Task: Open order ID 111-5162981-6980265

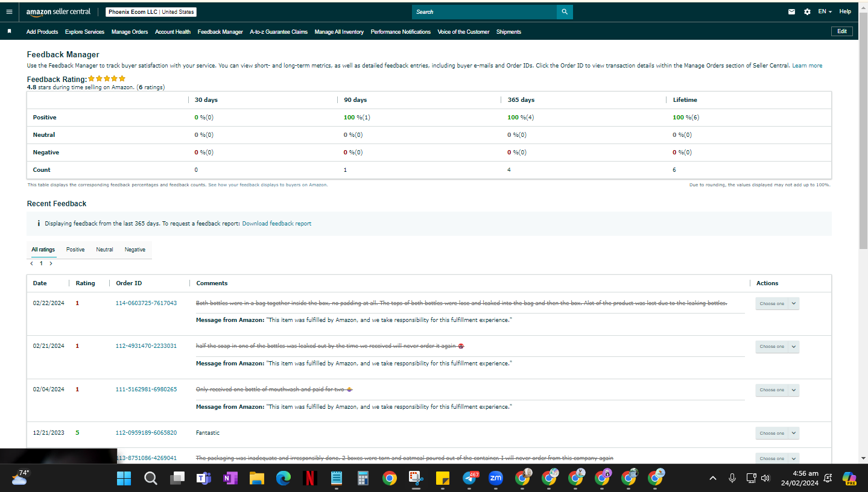Action: tap(146, 389)
